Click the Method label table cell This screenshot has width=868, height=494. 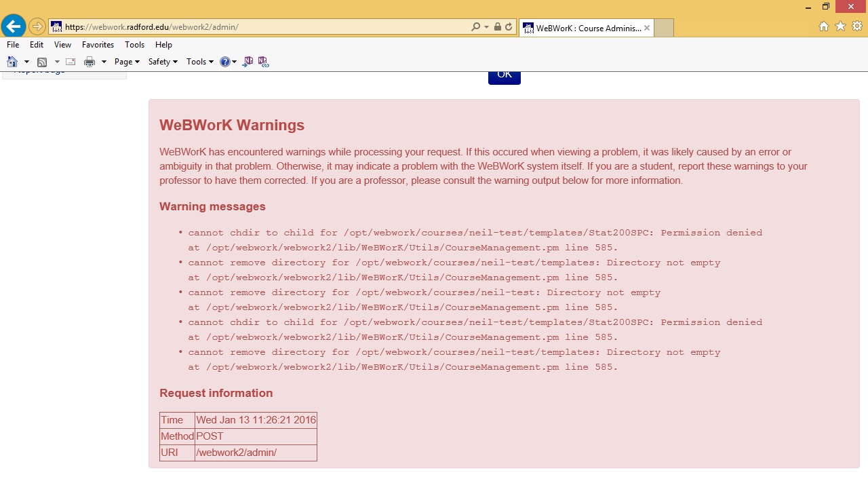177,436
